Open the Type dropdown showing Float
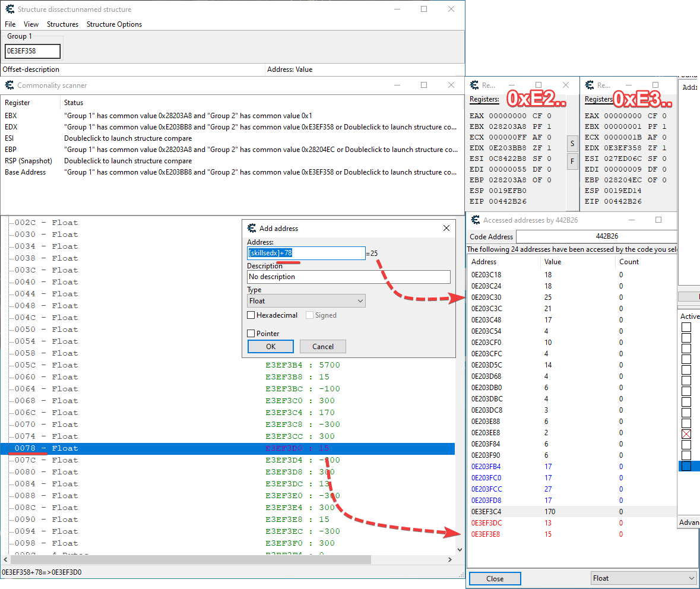 306,300
